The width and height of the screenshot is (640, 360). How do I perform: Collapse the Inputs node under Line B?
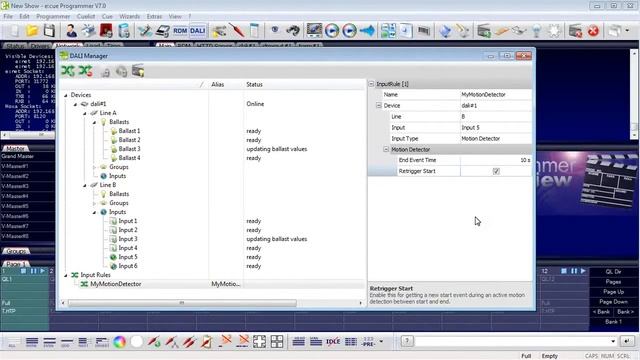coord(94,212)
